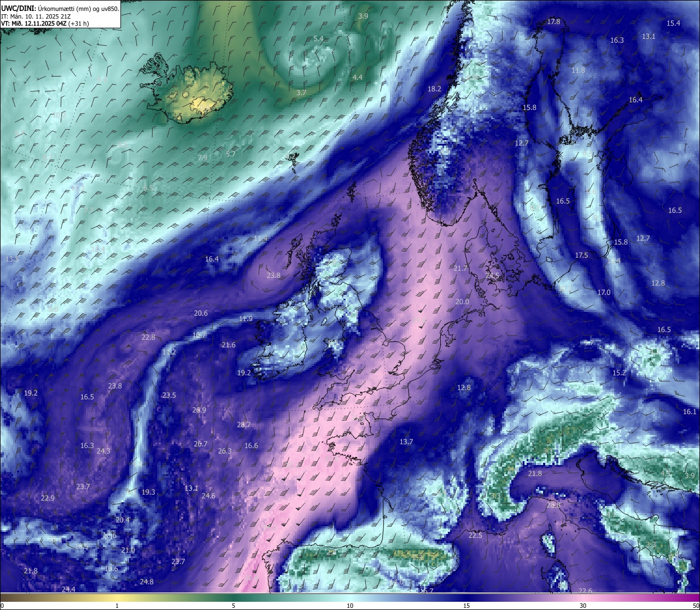Click the 5.7 value label
The width and height of the screenshot is (700, 610).
[231, 154]
